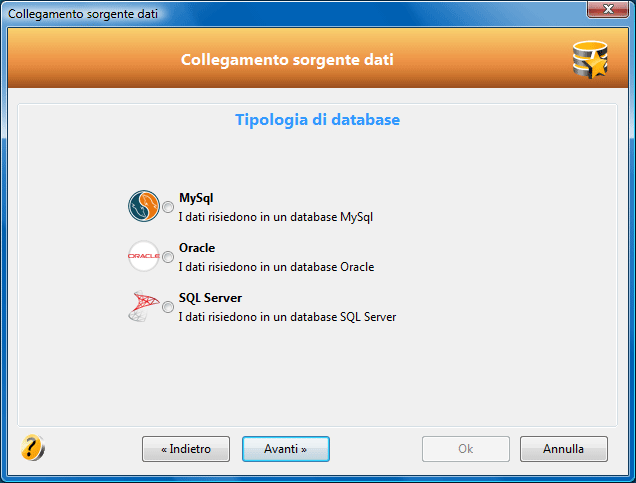Click the SQL Server database description text
Viewport: 636px width, 483px height.
287,317
